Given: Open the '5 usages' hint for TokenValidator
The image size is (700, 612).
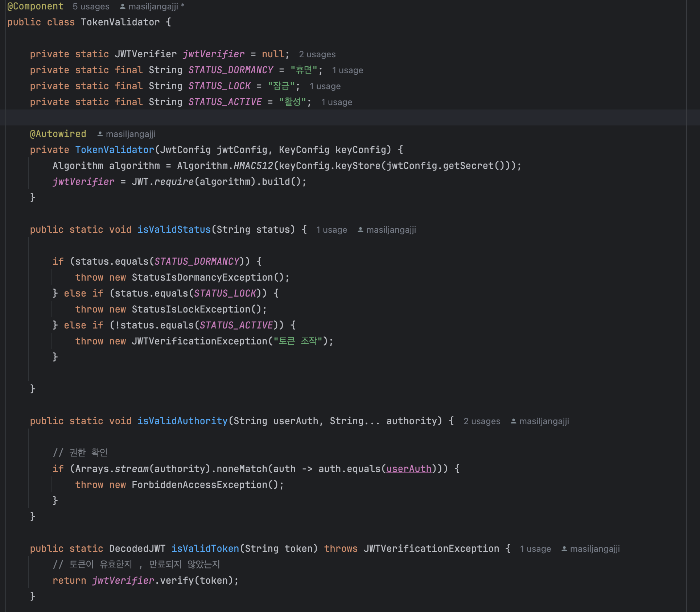Looking at the screenshot, I should 91,7.
